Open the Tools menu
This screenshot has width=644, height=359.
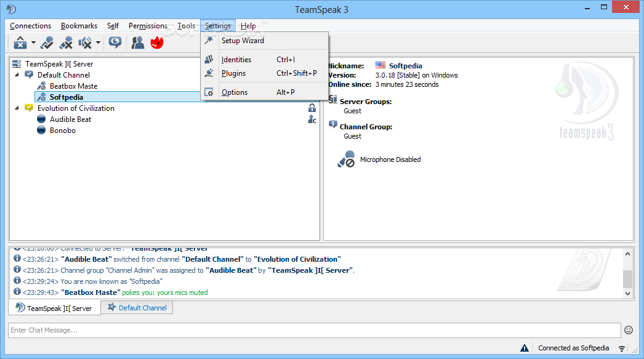[186, 26]
